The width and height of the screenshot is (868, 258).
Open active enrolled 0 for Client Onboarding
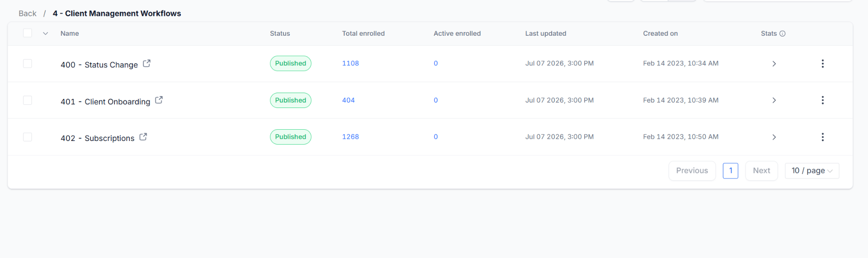[x=436, y=100]
